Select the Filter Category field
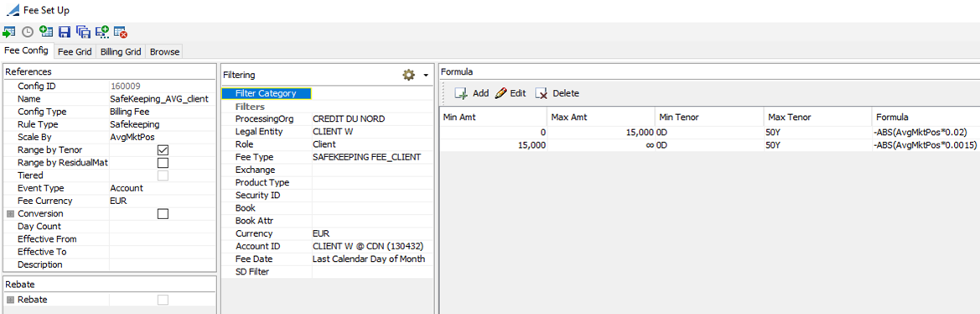980x314 pixels. [x=267, y=93]
